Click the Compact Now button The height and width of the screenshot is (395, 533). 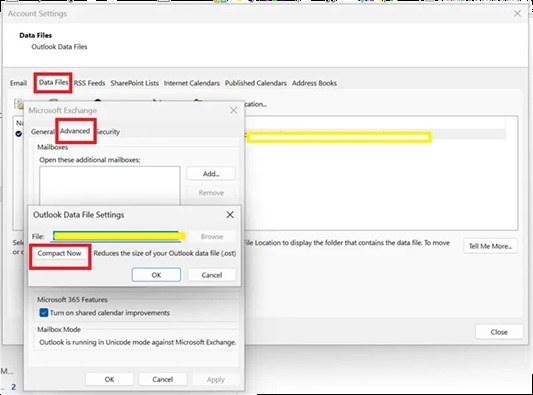pyautogui.click(x=59, y=254)
